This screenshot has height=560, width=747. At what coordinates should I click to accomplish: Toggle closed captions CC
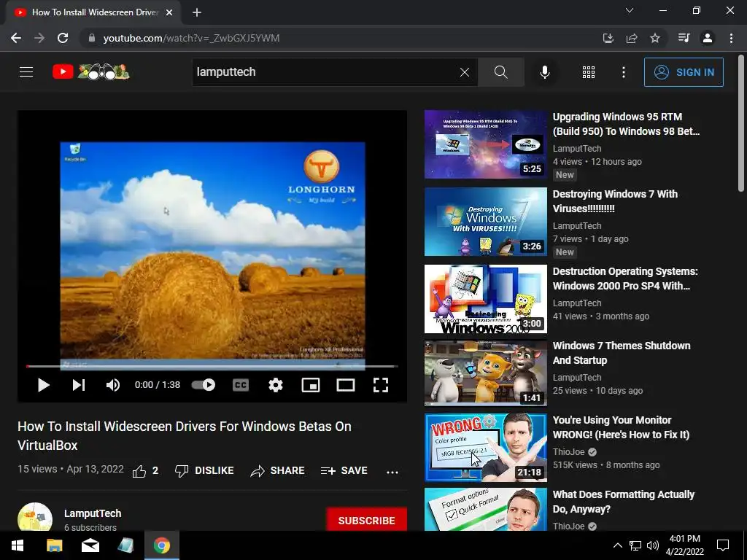coord(241,385)
